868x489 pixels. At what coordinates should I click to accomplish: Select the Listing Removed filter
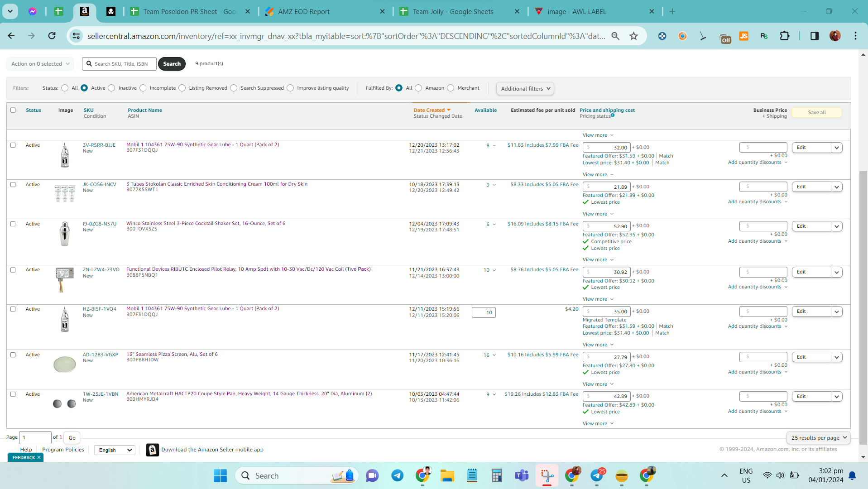pos(182,88)
